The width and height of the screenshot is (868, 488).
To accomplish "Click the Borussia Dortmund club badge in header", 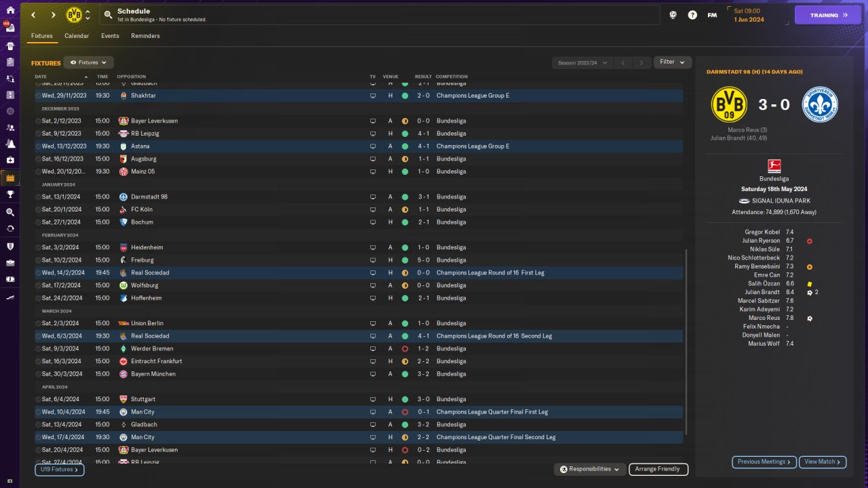I will (x=74, y=15).
